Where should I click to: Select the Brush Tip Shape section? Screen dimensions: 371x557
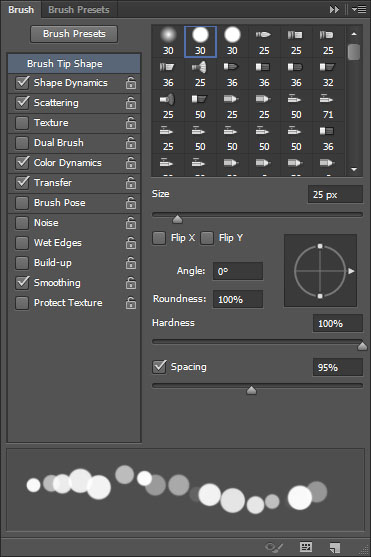[74, 64]
